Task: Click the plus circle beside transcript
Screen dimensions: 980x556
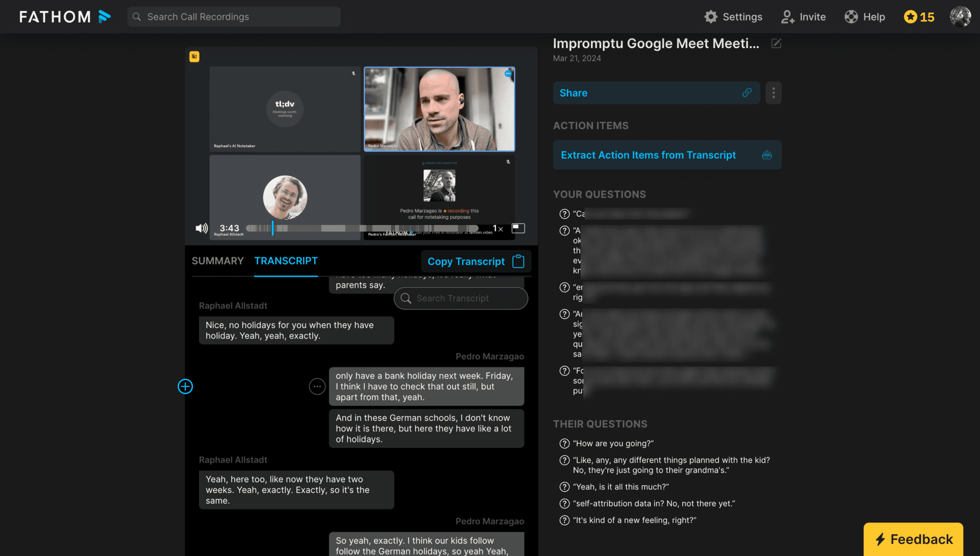Action: (185, 386)
